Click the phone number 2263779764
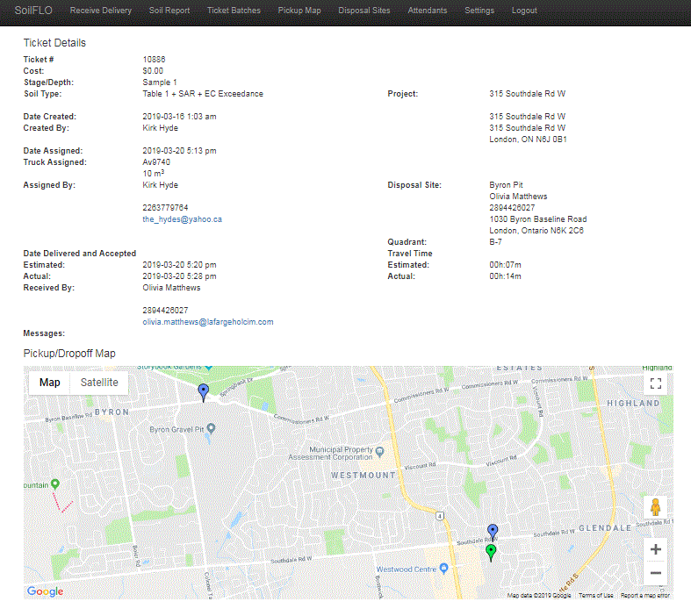Screen dimensions: 691x616 pos(165,208)
